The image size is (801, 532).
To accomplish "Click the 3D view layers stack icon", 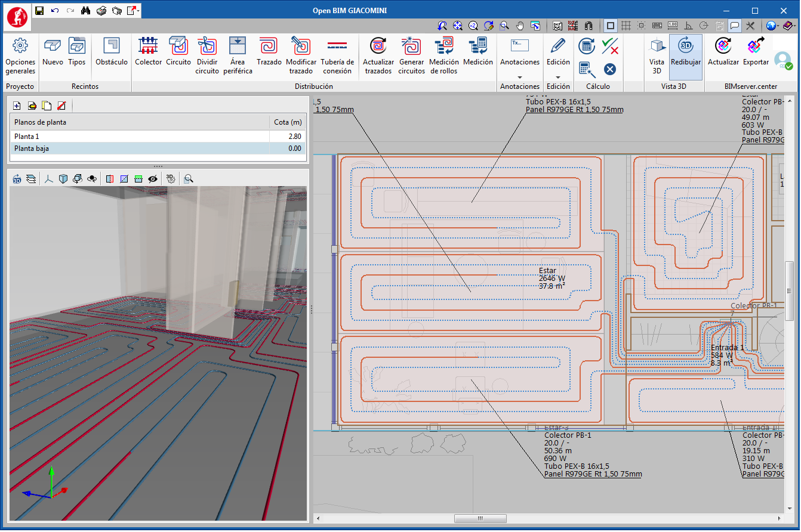I will click(31, 178).
